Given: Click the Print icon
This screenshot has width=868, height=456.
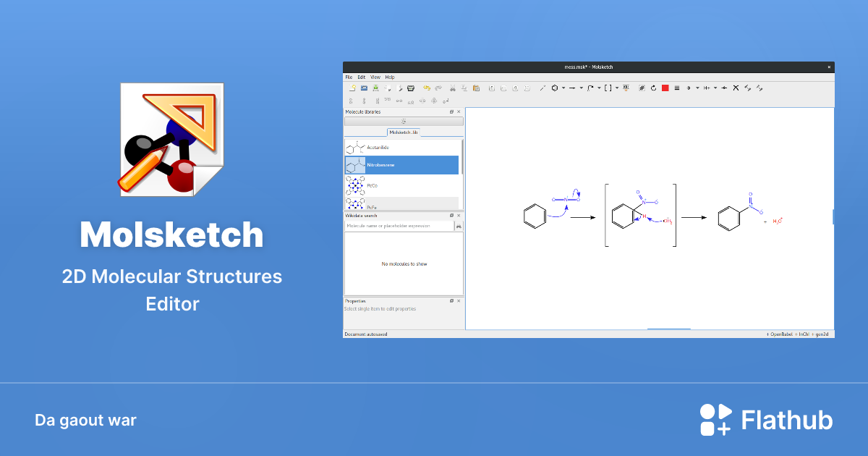Looking at the screenshot, I should pyautogui.click(x=411, y=88).
